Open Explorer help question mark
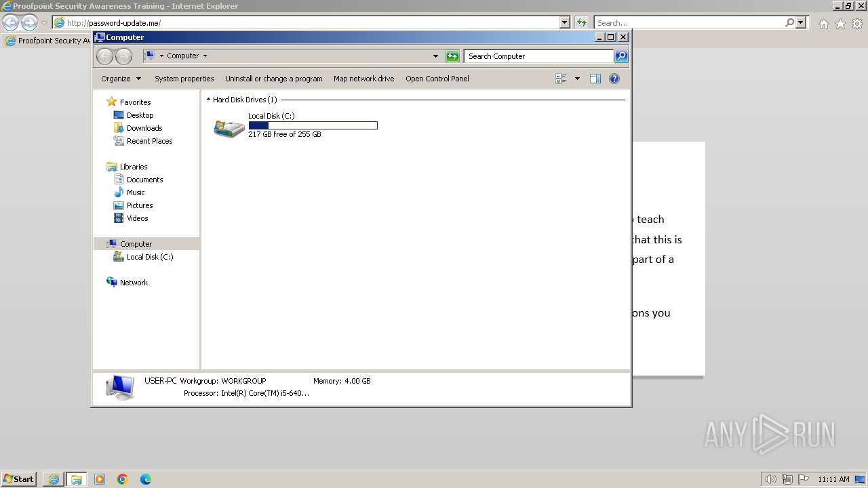868x488 pixels. tap(614, 79)
